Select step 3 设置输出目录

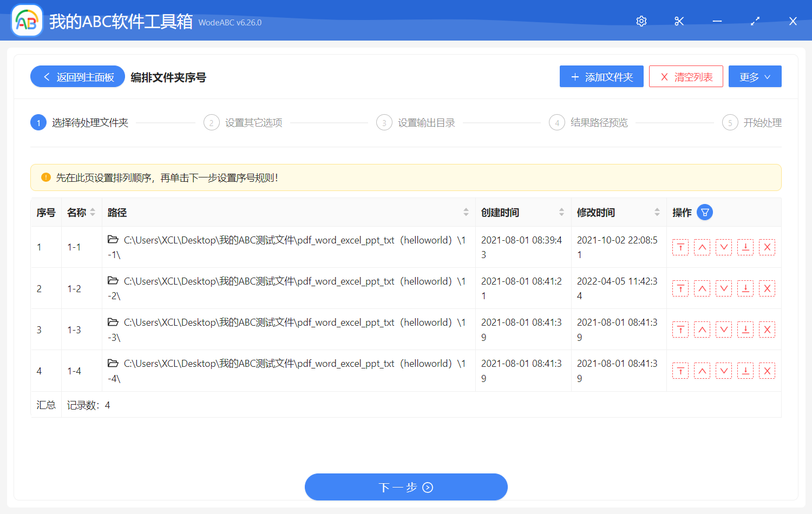point(415,122)
